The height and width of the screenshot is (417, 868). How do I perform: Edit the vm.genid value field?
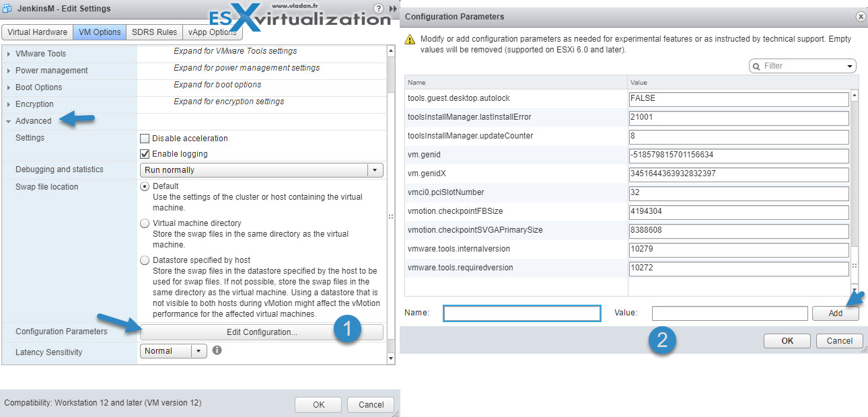738,155
